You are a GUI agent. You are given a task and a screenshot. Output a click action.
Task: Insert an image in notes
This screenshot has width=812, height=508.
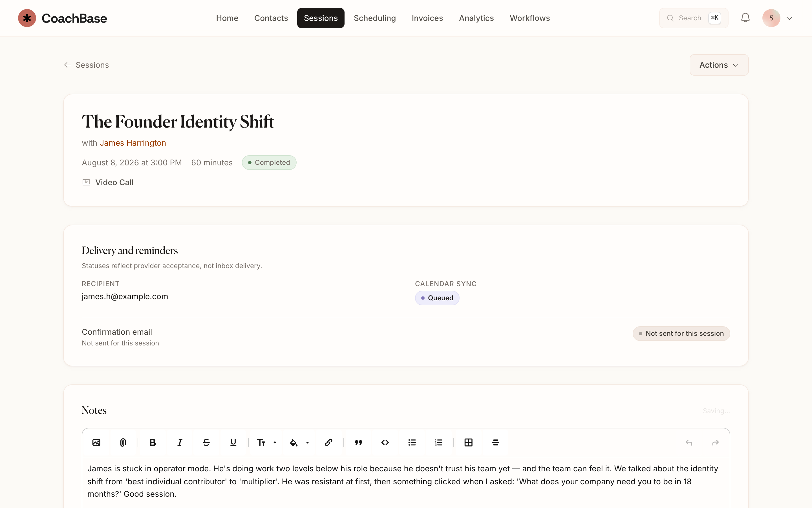coord(96,443)
